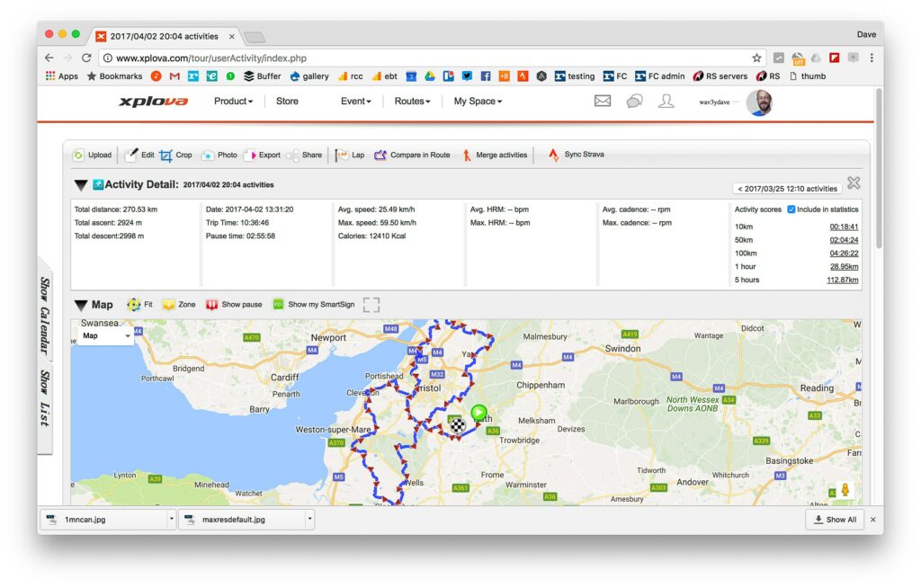
Task: Click the checkered finish flag marker
Action: pos(458,424)
